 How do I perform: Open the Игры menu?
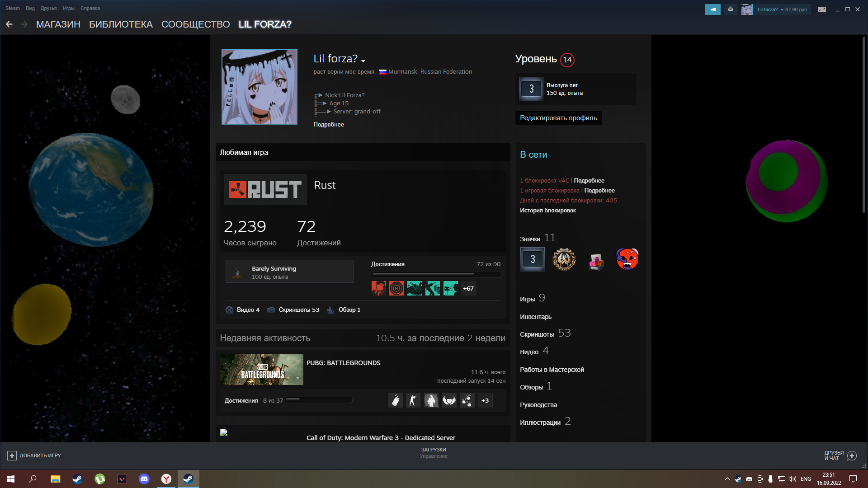pyautogui.click(x=68, y=8)
